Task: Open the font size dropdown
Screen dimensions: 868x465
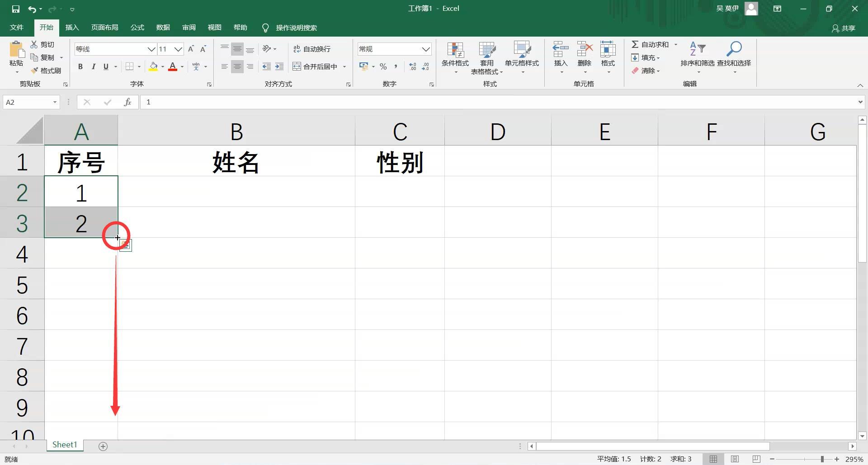Action: [178, 49]
